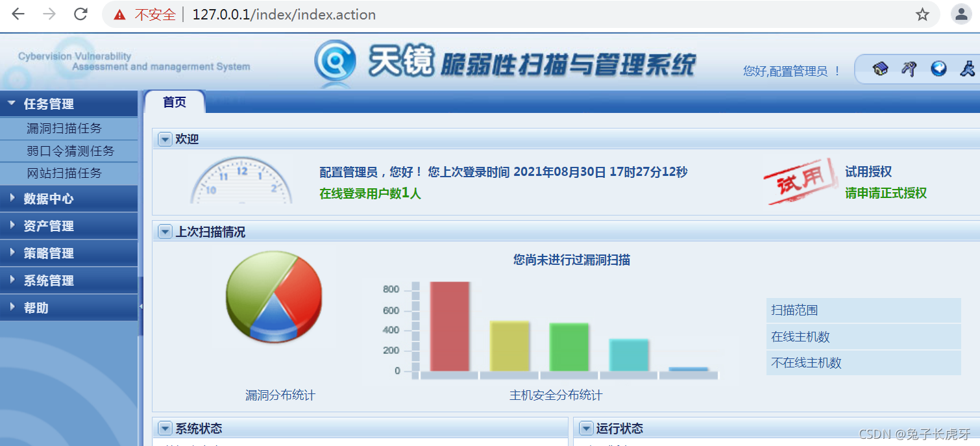The width and height of the screenshot is (980, 446).
Task: Click the 在线主机数 row
Action: click(863, 336)
